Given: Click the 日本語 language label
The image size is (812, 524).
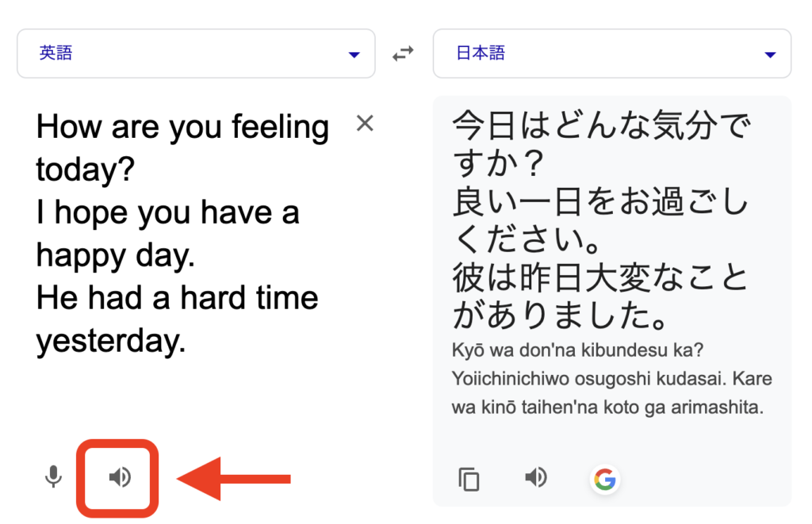Looking at the screenshot, I should click(481, 53).
